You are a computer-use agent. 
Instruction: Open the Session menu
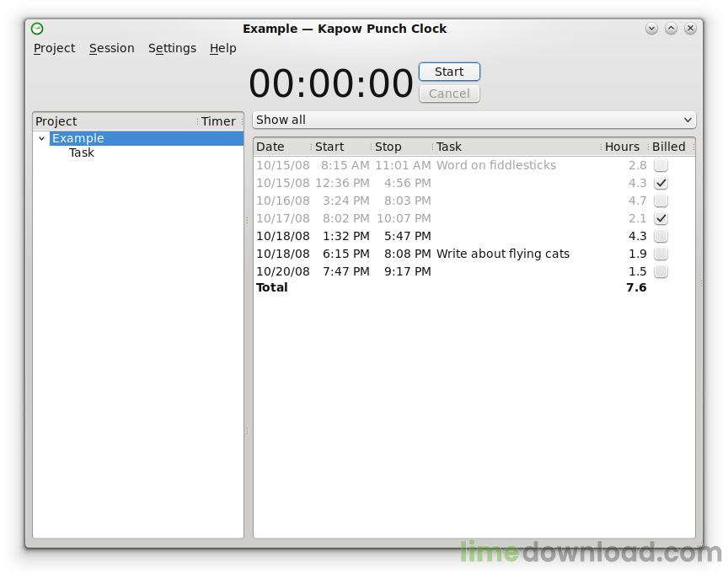tap(111, 48)
